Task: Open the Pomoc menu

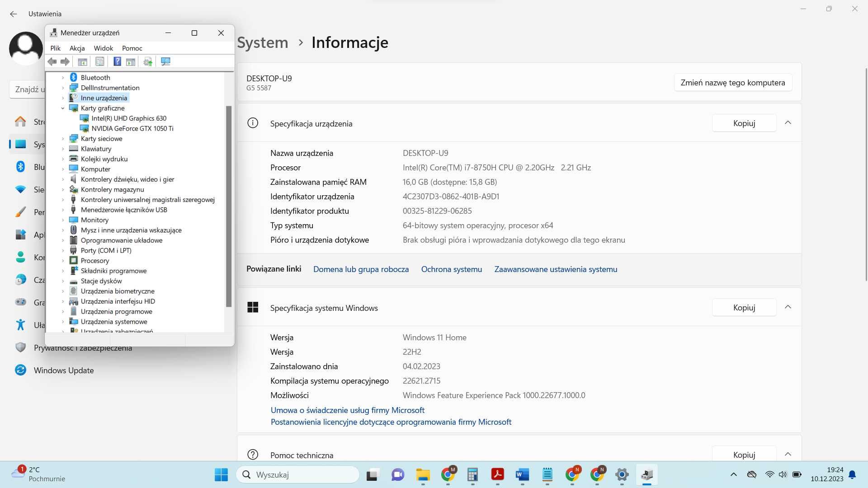Action: [x=132, y=48]
